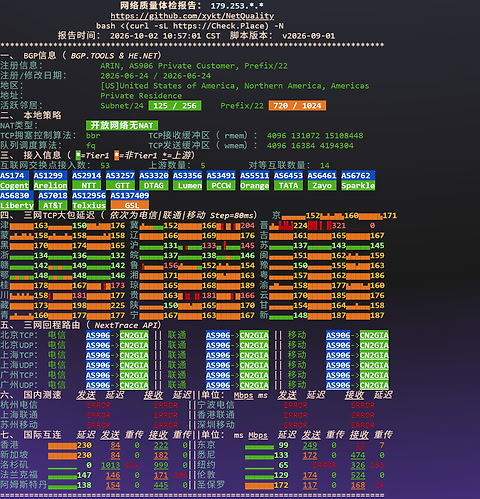Select the bash curl Check.Place command line
Image resolution: width=480 pixels, height=499 pixels.
point(190,26)
